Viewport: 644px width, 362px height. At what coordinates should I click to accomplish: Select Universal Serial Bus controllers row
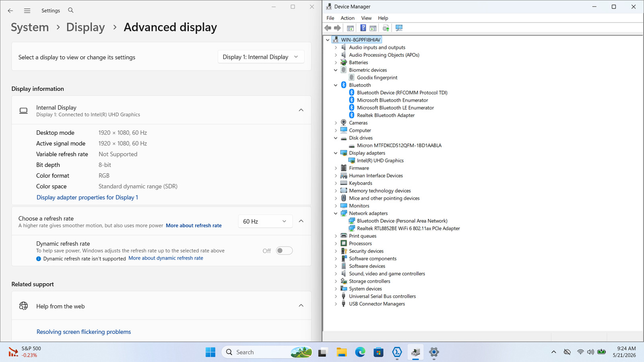click(x=382, y=296)
